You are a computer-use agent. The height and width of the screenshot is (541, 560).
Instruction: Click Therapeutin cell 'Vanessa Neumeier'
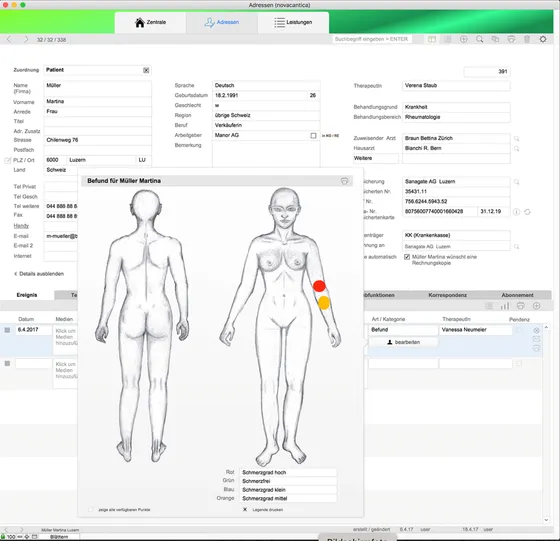coord(476,330)
